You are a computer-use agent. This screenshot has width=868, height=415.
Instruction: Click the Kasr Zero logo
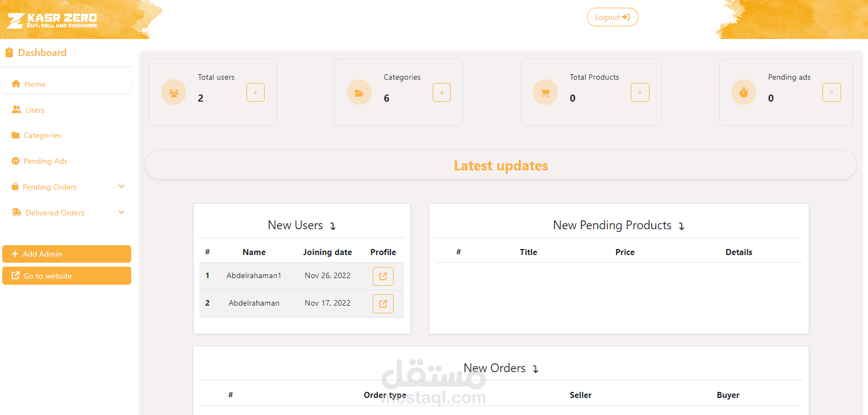pyautogui.click(x=52, y=21)
